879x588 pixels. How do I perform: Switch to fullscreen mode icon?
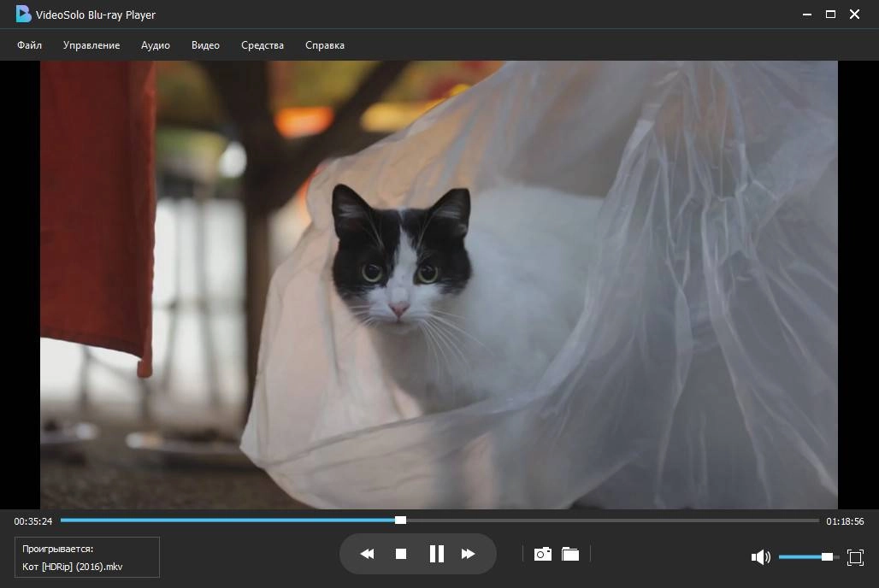pos(855,557)
